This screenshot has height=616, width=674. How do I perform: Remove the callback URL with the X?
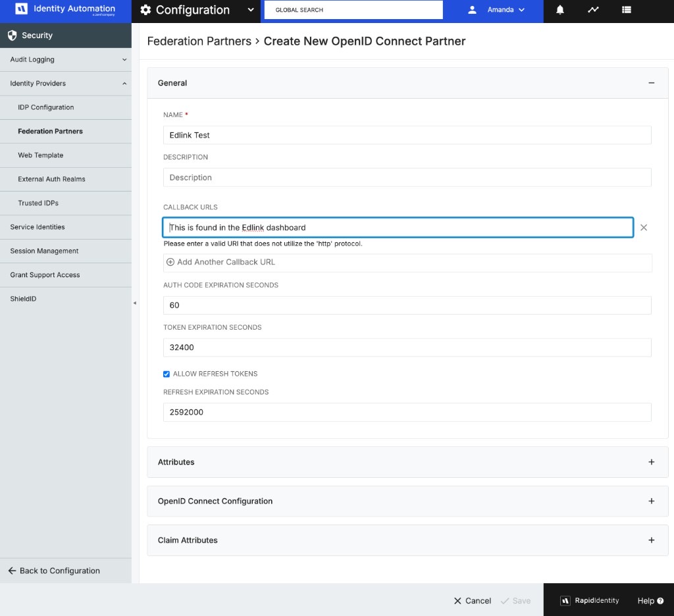644,228
